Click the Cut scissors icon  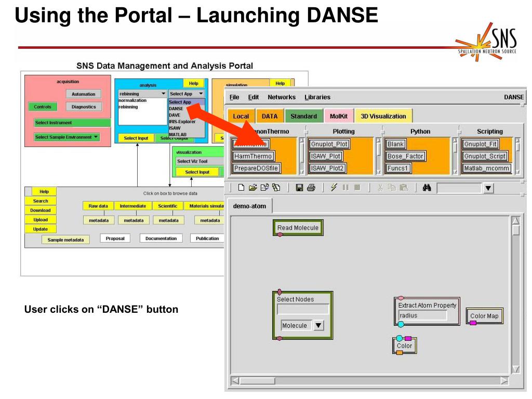[380, 188]
